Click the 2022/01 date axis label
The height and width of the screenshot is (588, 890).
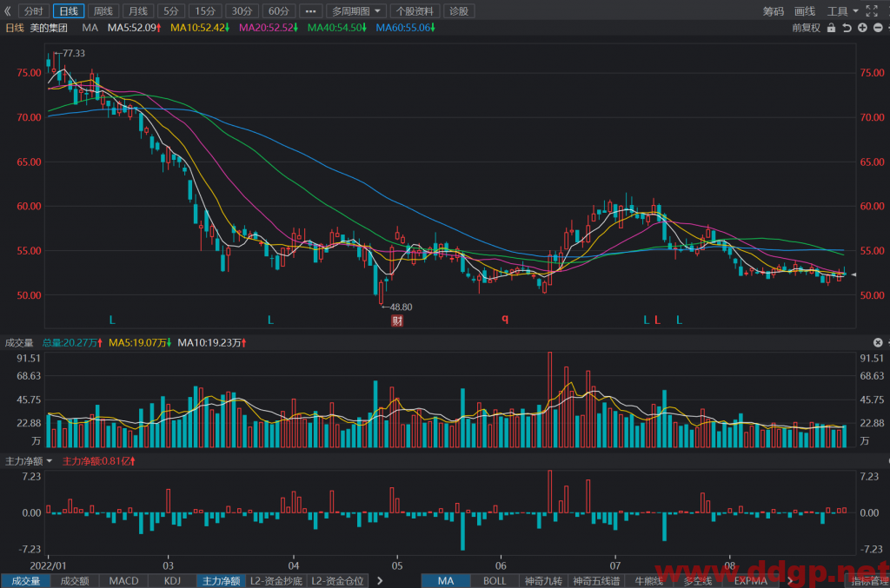coord(49,565)
